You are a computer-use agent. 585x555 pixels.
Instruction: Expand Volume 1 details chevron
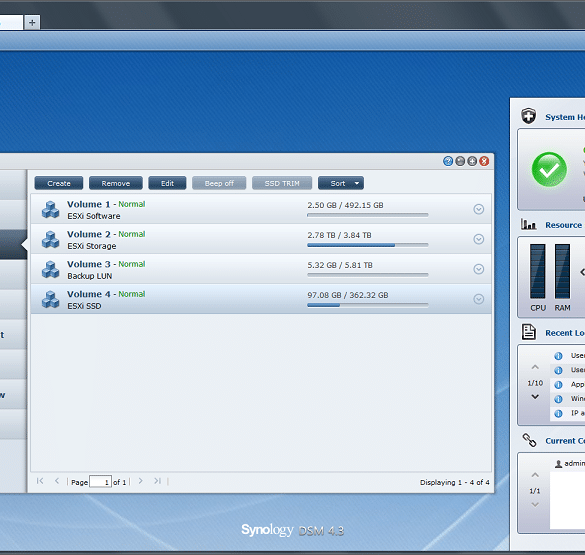point(479,209)
